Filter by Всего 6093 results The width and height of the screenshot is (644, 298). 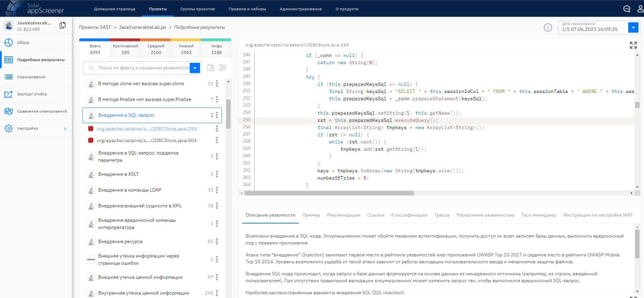(x=95, y=49)
